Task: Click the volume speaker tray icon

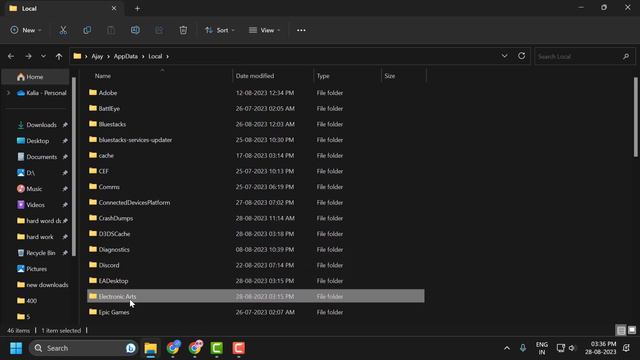Action: tap(572, 348)
